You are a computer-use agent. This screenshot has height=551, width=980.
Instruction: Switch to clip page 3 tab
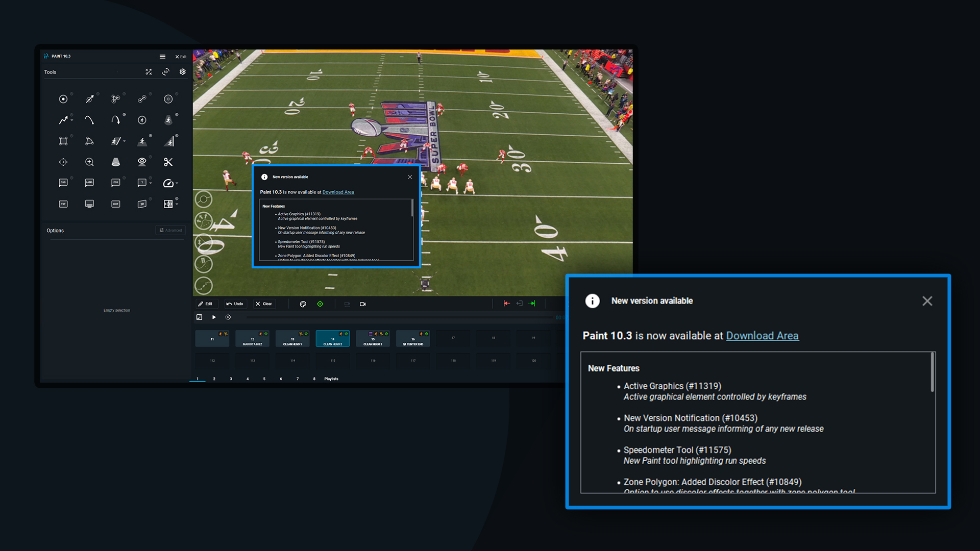(231, 379)
